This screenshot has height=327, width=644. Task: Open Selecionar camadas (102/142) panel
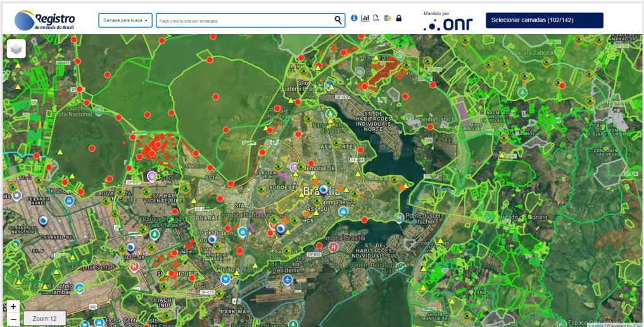[x=544, y=20]
